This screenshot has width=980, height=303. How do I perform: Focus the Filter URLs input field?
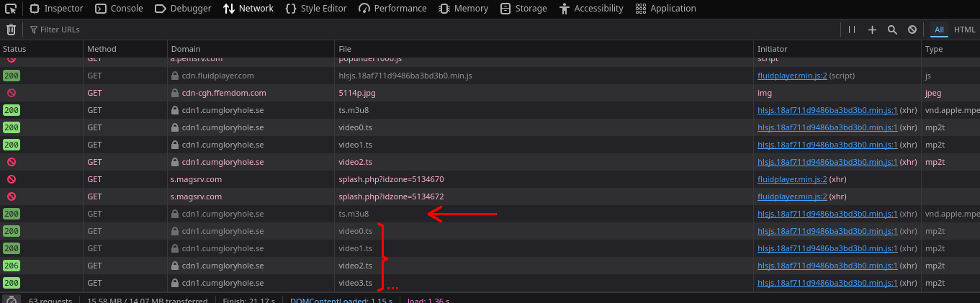pos(432,30)
